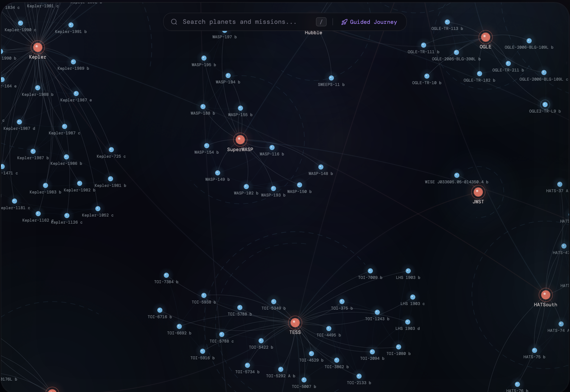Click the HATSouth mission node
Viewport: 570px width, 392px height.
545,295
